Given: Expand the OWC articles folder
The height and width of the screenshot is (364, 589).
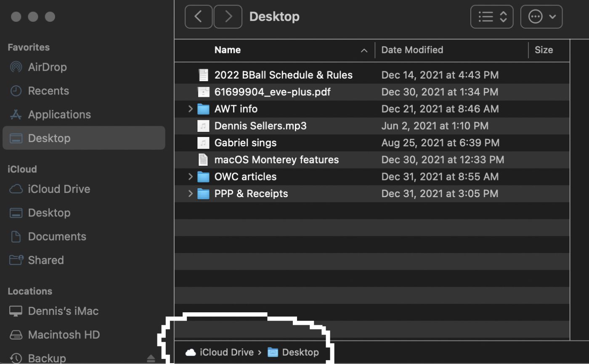Looking at the screenshot, I should [191, 177].
